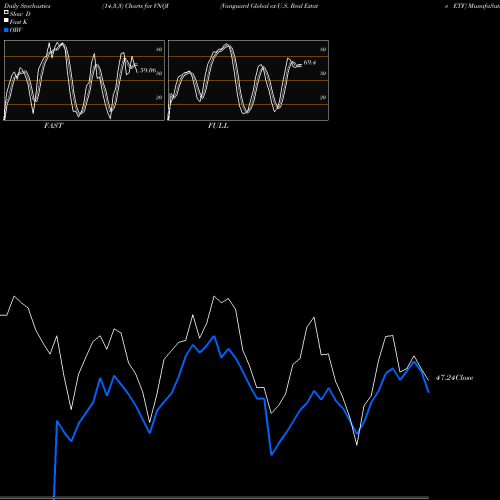
Task: Click the FAST chart caption
Action: tap(53, 126)
